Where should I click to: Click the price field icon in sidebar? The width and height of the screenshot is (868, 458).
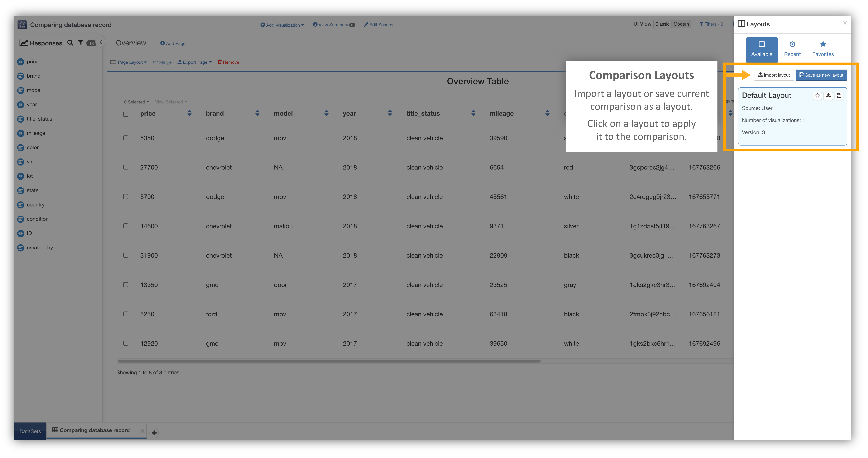[x=21, y=62]
